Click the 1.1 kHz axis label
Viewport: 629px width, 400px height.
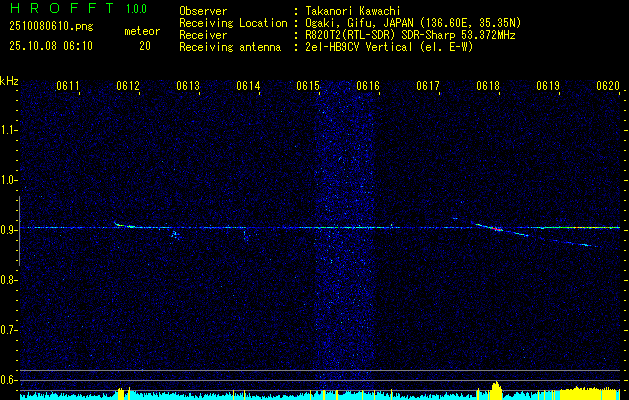pyautogui.click(x=8, y=130)
